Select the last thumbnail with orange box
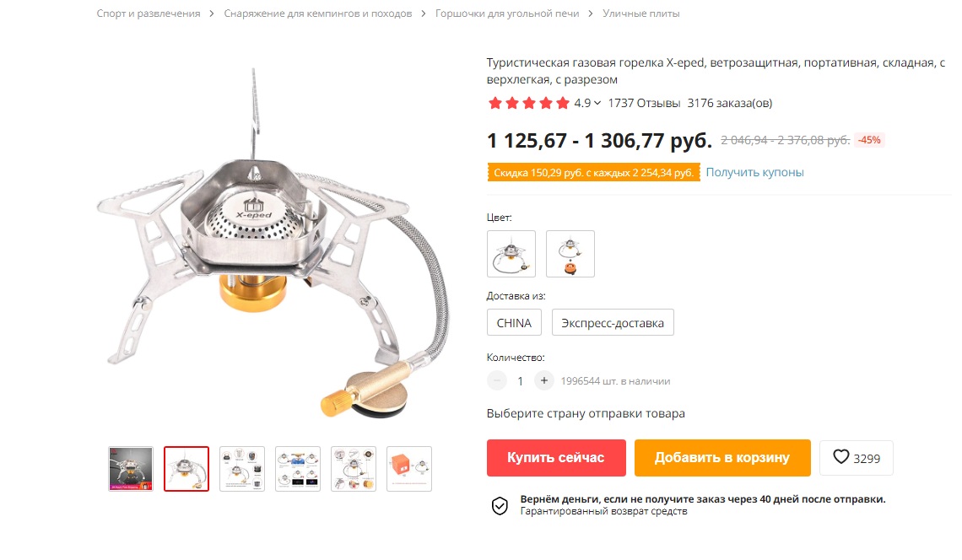The image size is (962, 560). coord(409,469)
